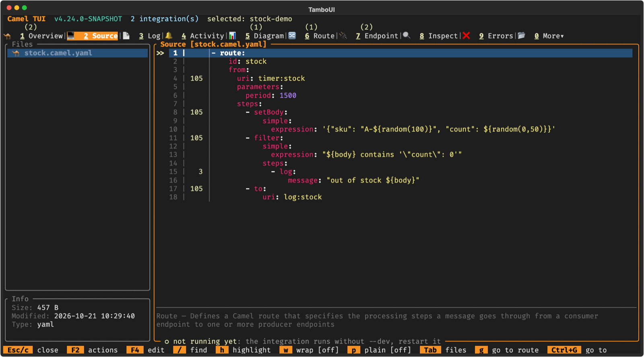644x357 pixels.
Task: Toggle the p plain [off] option
Action: (380, 350)
